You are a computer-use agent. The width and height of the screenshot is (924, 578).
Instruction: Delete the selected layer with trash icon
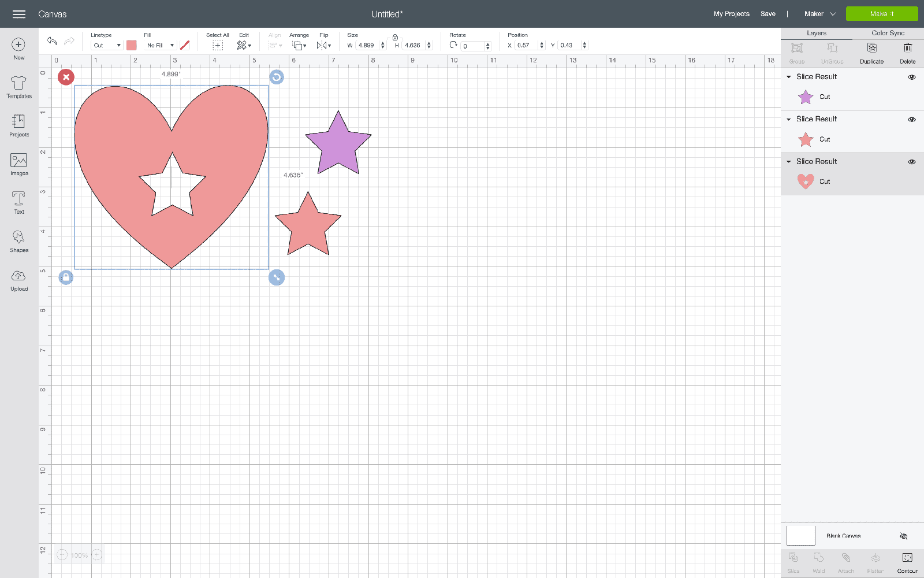tap(907, 52)
